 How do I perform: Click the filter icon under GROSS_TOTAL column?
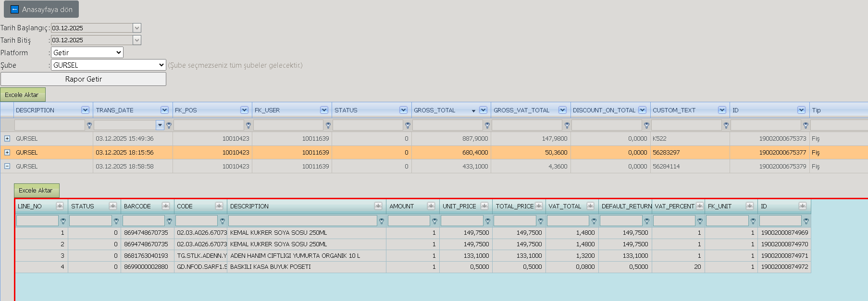tap(487, 125)
